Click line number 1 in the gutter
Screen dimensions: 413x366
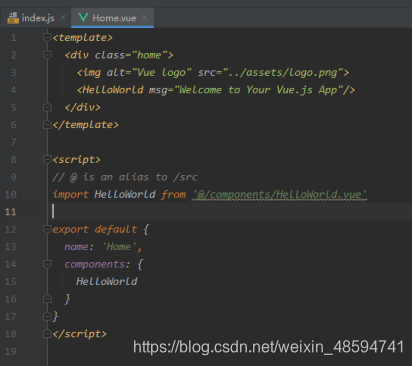[13, 37]
